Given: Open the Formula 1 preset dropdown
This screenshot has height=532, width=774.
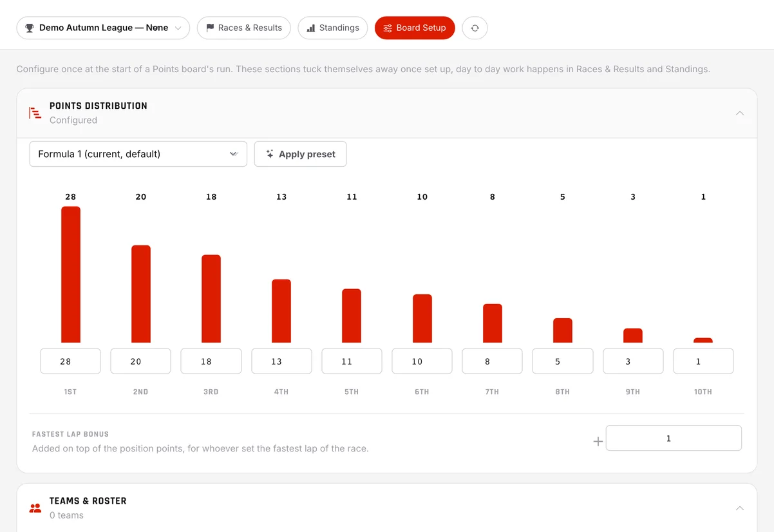Looking at the screenshot, I should pos(138,154).
